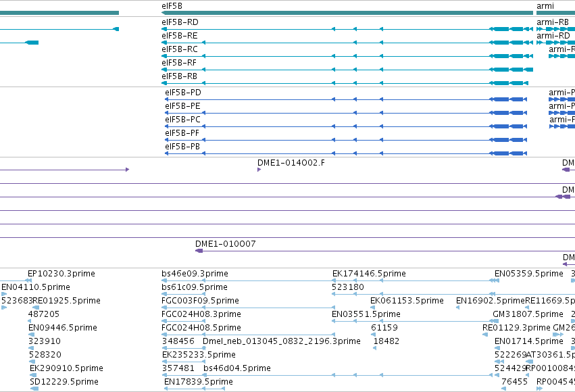This screenshot has height=392, width=575.
Task: Select the bs46e09.3prime EST
Action: click(x=195, y=274)
